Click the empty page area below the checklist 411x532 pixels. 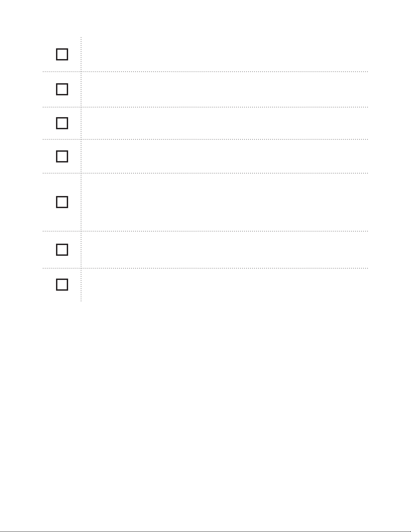pyautogui.click(x=205, y=403)
